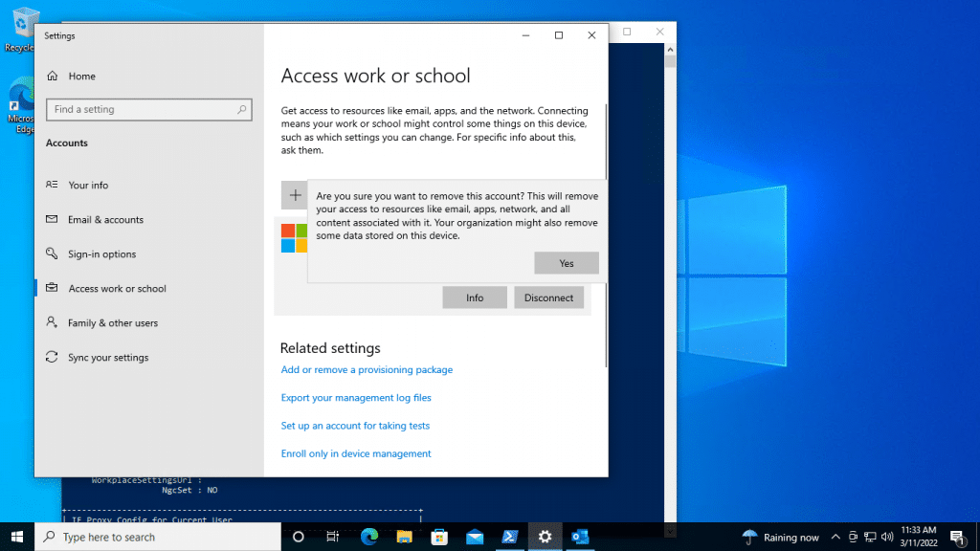Click the Meet Now tray icon

(x=853, y=537)
